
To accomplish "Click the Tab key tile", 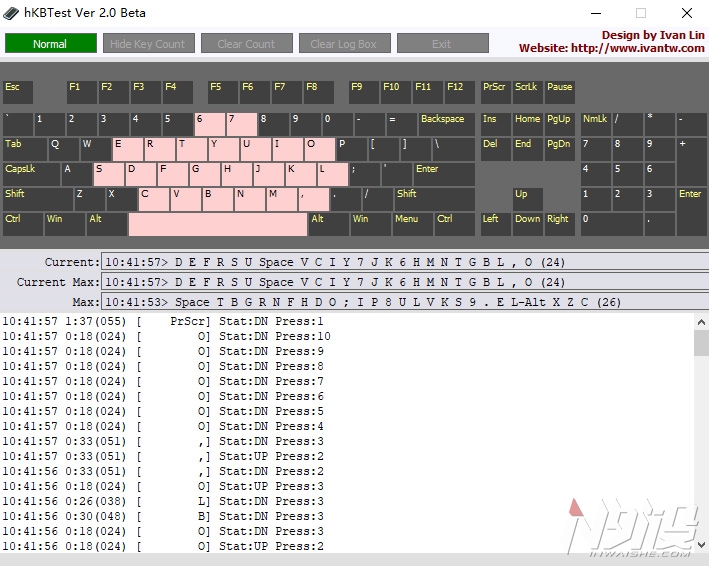I will tap(25, 149).
